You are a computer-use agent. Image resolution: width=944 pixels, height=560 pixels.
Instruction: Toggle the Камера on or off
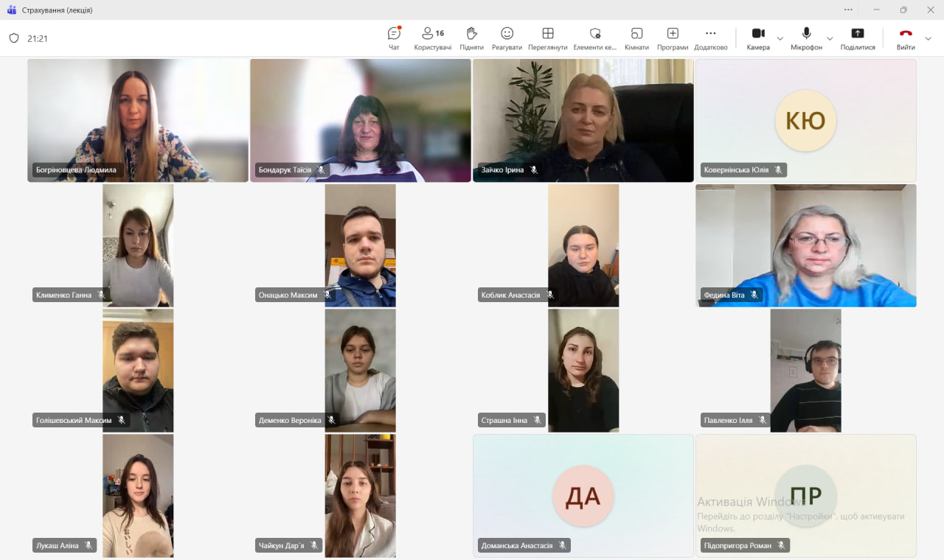(x=757, y=38)
